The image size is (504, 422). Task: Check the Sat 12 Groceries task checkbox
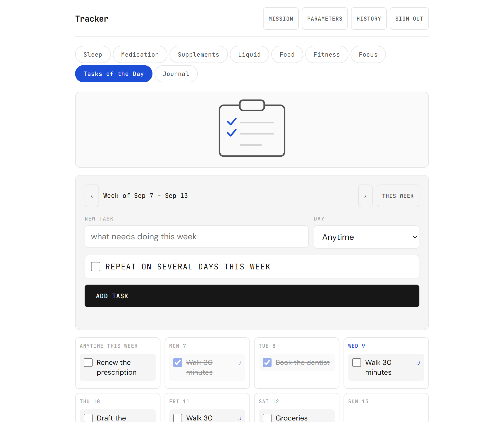[x=267, y=418]
